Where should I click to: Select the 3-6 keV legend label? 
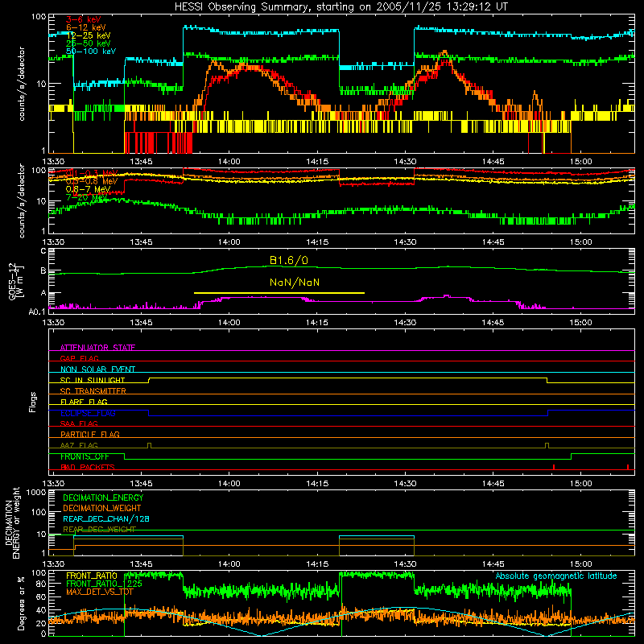84,19
